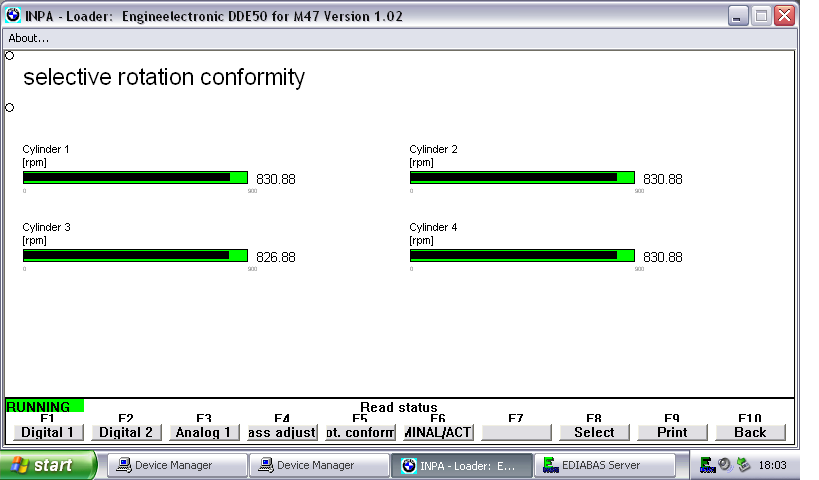Click the Safely Remove Hardware tray icon

click(x=743, y=464)
